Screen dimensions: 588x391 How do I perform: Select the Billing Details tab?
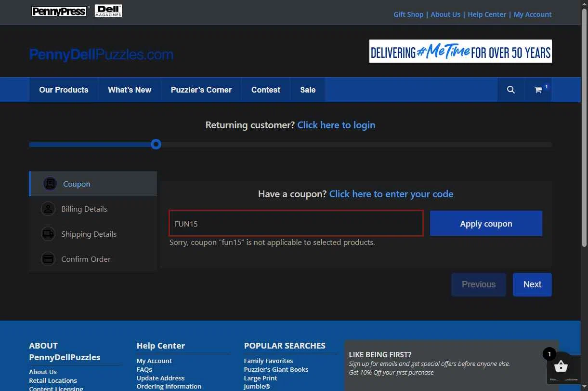coord(93,209)
